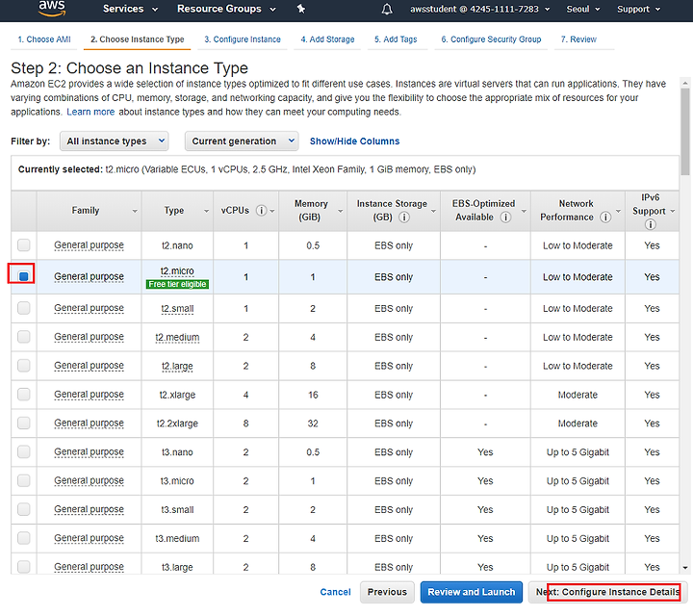This screenshot has width=693, height=616.
Task: Go to 3. Configure Instance tab
Action: tap(243, 39)
